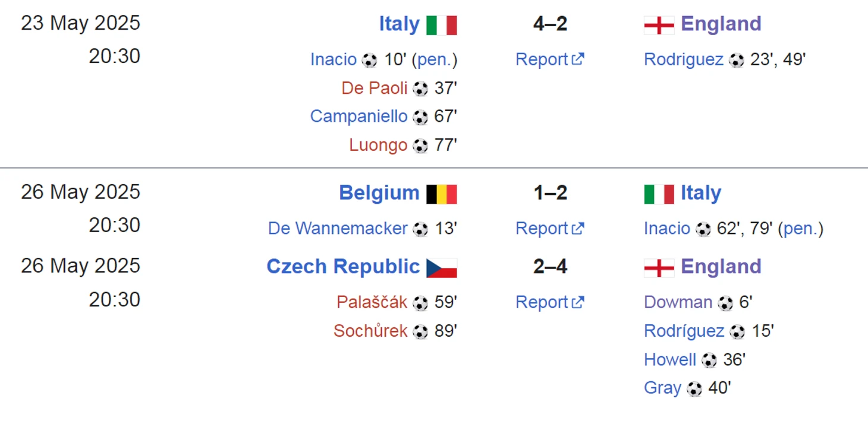
Task: Open the Gray player link
Action: (663, 388)
